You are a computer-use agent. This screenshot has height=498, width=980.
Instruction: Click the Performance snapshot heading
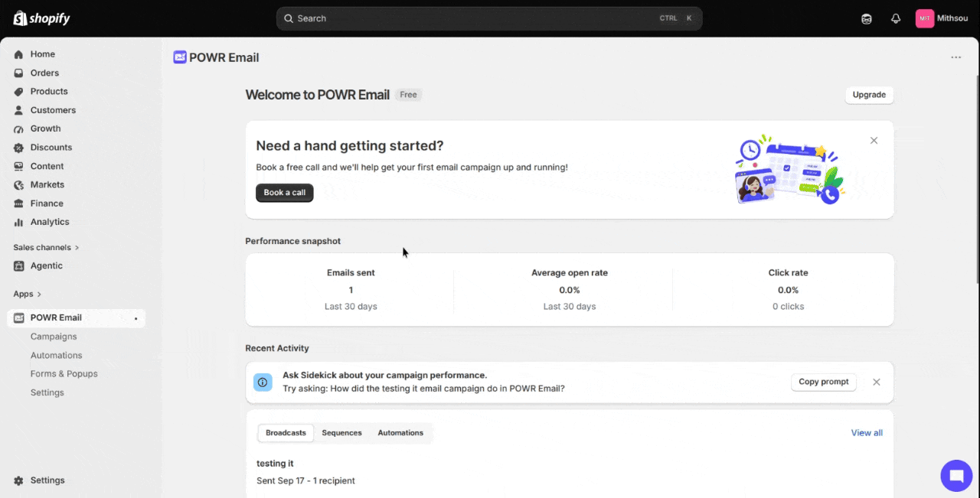point(292,241)
